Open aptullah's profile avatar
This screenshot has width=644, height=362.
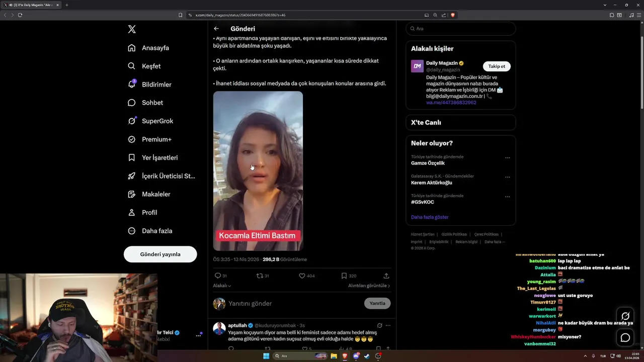click(219, 329)
